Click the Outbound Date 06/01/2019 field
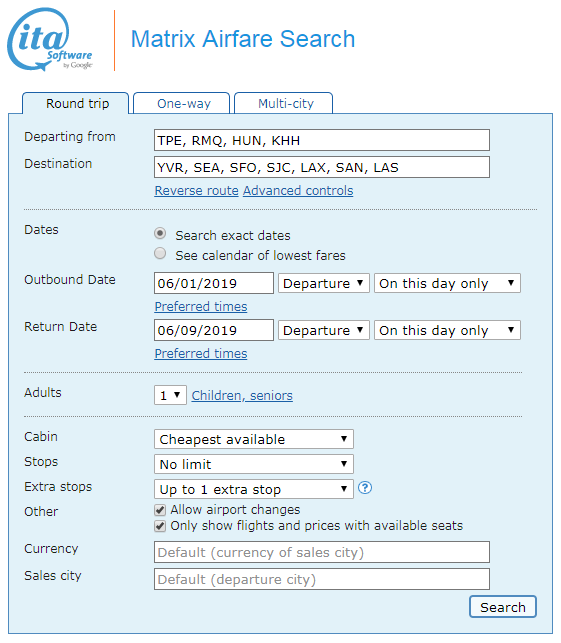Viewport: 561px width, 643px height. click(x=214, y=283)
